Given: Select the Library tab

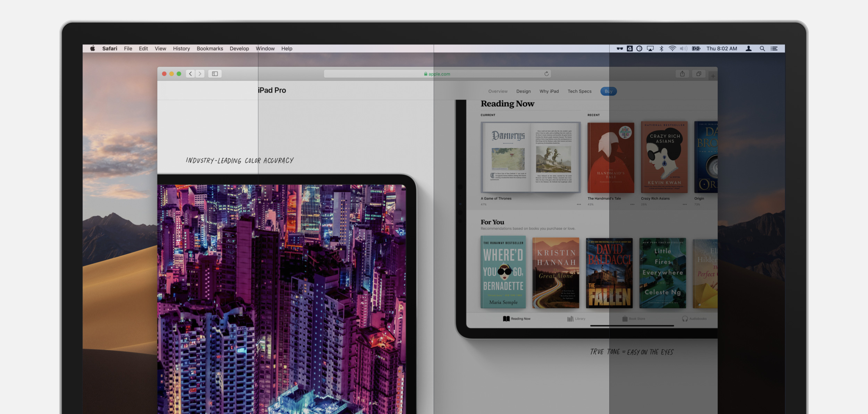Looking at the screenshot, I should 576,319.
